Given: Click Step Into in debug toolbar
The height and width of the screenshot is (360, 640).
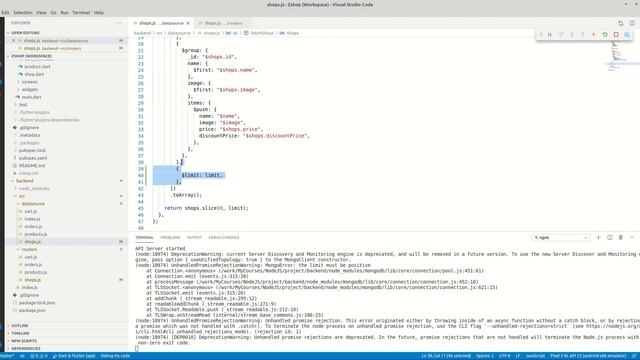Looking at the screenshot, I should (571, 35).
